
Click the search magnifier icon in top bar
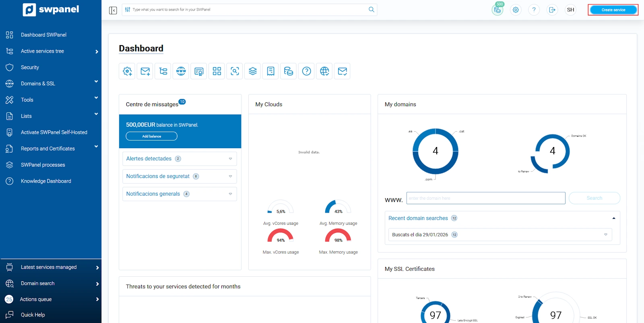pyautogui.click(x=371, y=10)
